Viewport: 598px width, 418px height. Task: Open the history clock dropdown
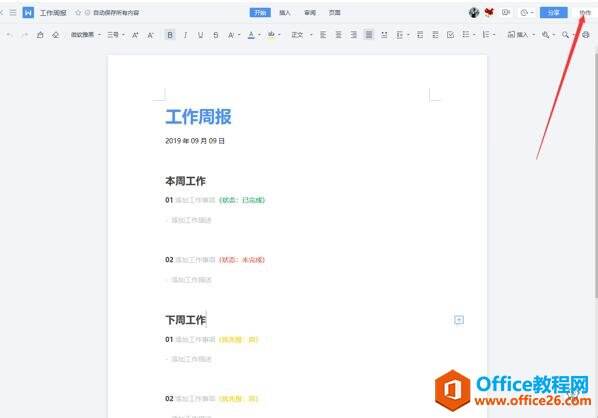coord(527,13)
